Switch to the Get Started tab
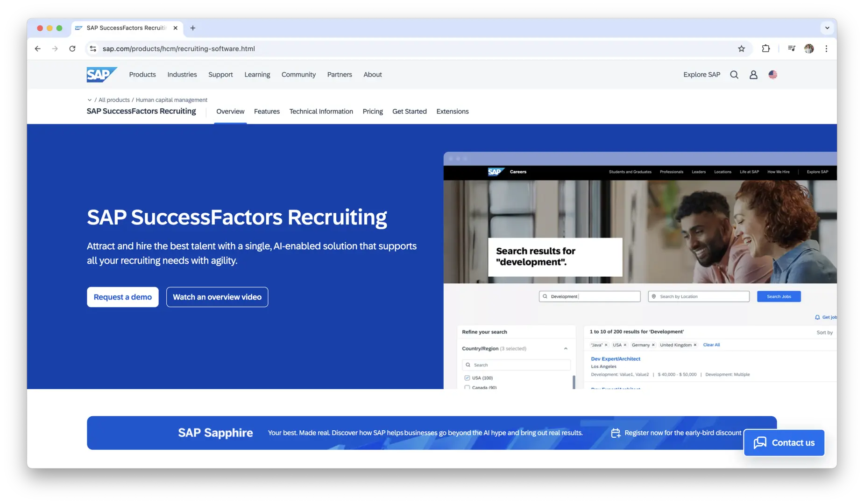864x504 pixels. tap(410, 112)
